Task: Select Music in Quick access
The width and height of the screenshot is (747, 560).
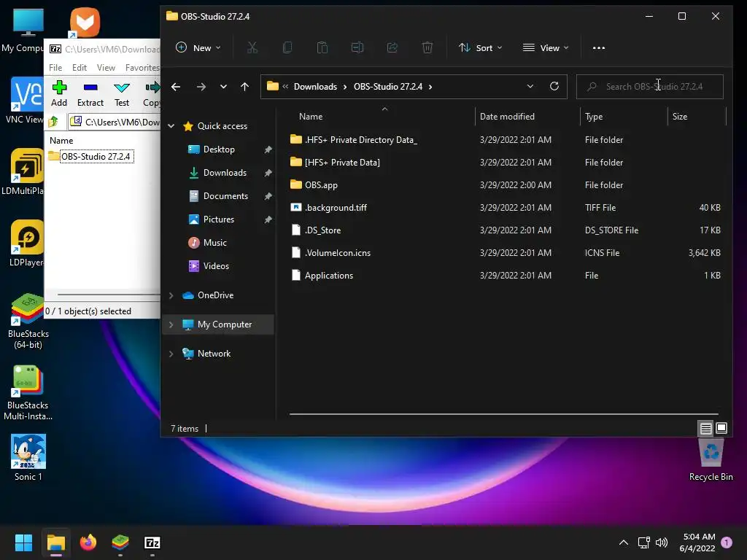Action: click(x=215, y=243)
